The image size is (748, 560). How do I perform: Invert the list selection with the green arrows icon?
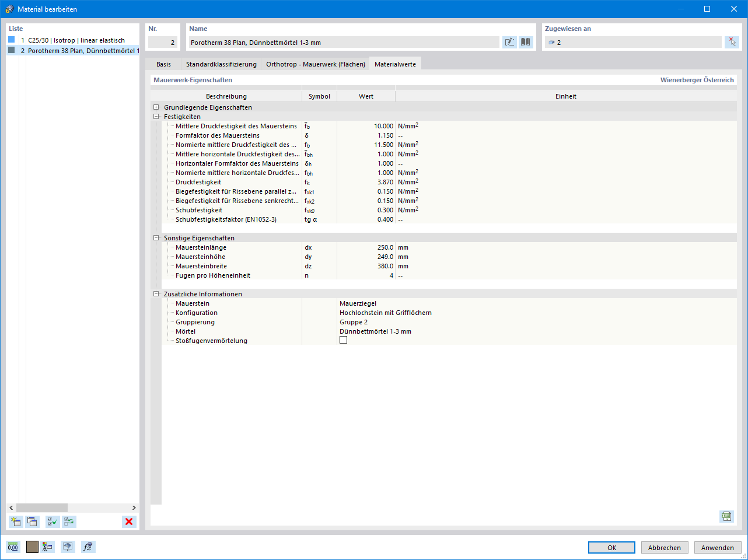point(69,521)
